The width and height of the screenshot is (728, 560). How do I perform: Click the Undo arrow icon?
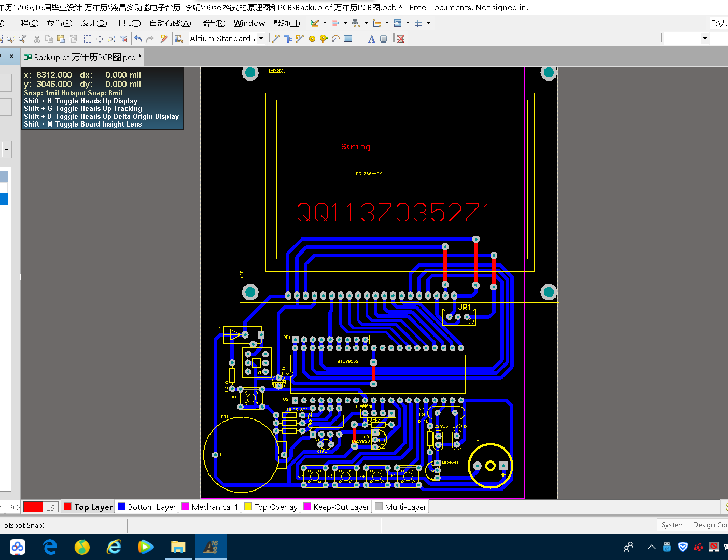(x=138, y=39)
